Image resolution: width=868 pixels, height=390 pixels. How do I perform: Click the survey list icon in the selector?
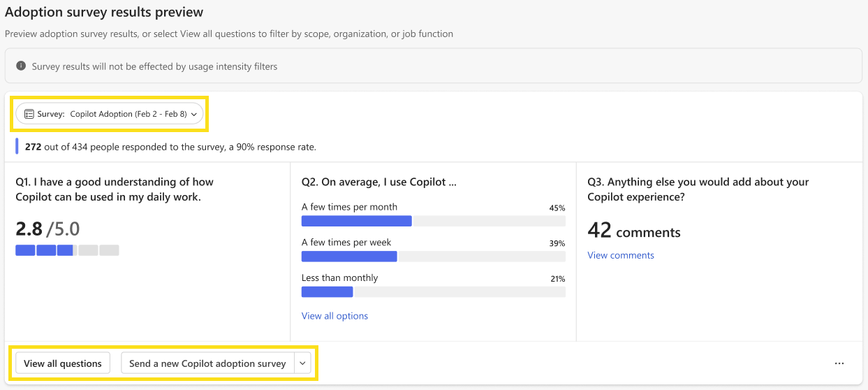(x=29, y=114)
